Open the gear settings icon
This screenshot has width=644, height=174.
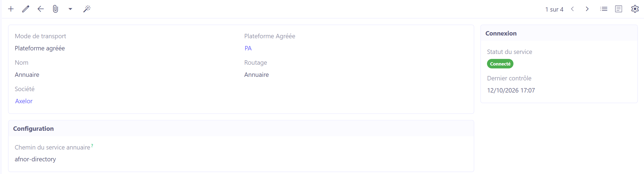635,9
